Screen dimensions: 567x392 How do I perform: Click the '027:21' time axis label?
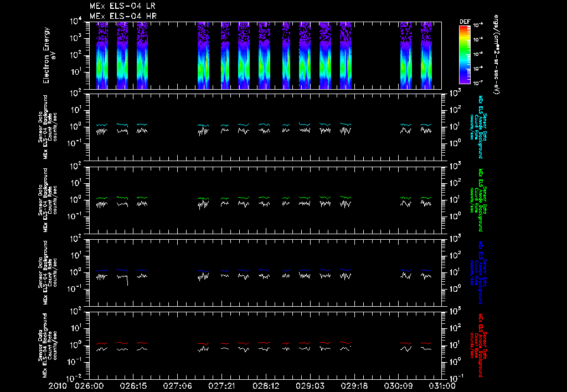221,386
